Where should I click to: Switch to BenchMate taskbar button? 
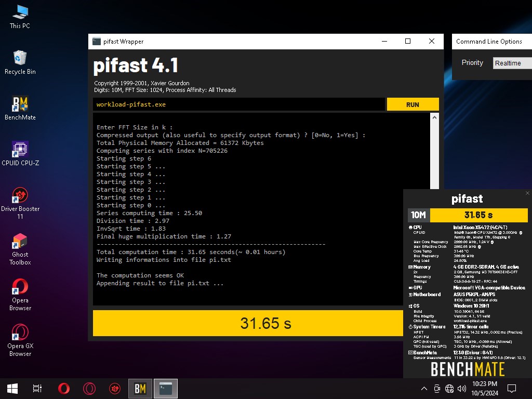140,389
